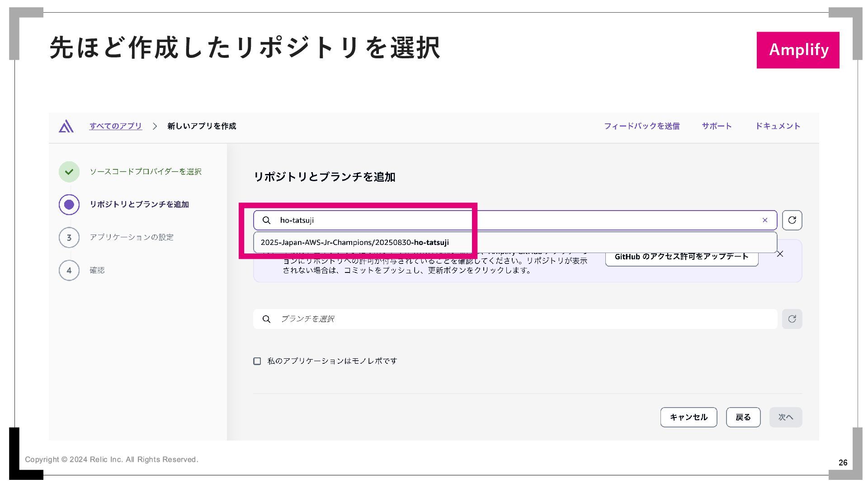Focus the repository search field with ho-tatsuji

[515, 220]
